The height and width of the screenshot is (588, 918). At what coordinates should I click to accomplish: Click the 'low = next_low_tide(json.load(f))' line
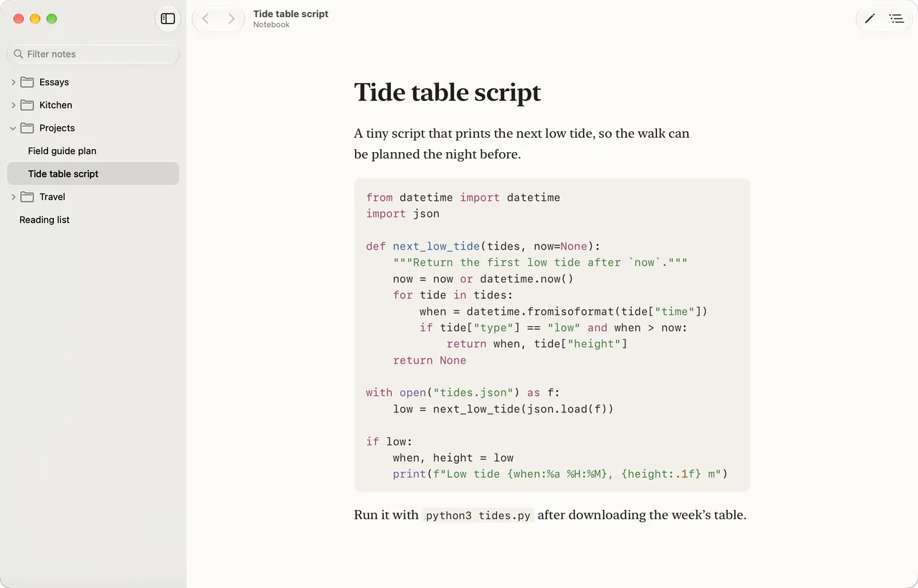click(x=503, y=409)
